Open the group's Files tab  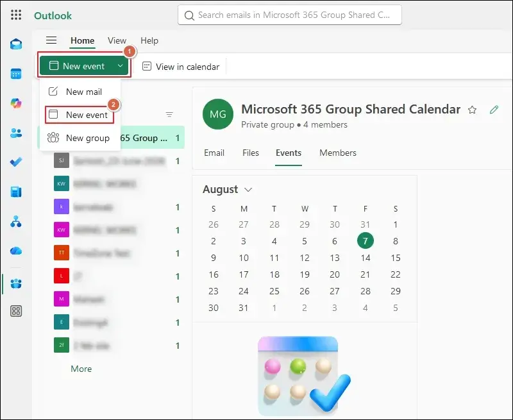[251, 153]
